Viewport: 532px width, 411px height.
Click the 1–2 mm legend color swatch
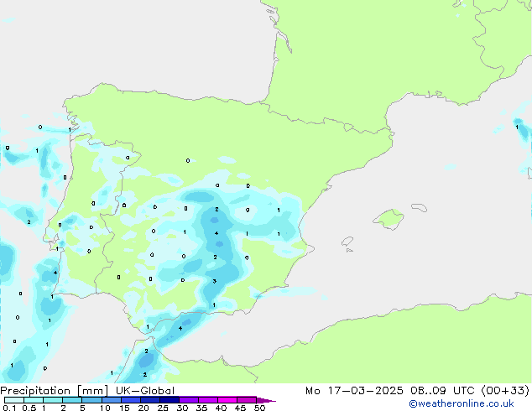tap(53, 400)
